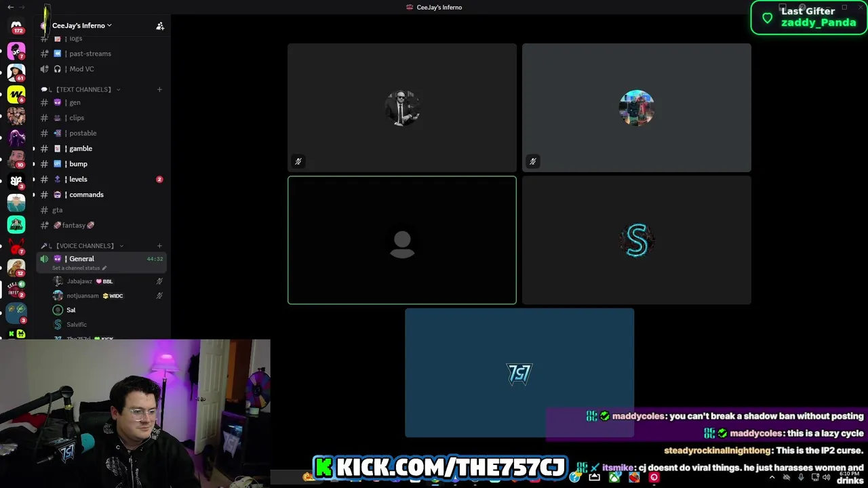The width and height of the screenshot is (868, 488).
Task: Open the bump channel
Action: pos(102,164)
